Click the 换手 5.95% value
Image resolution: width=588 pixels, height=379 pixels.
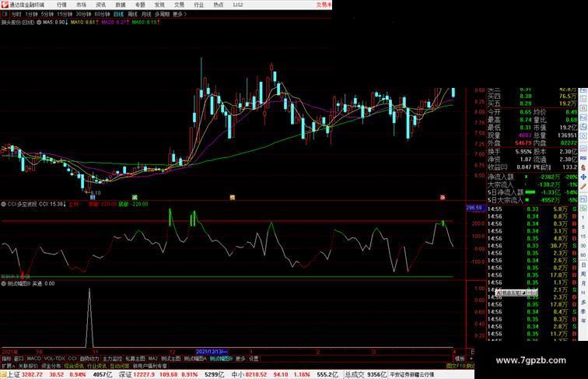[x=523, y=152]
